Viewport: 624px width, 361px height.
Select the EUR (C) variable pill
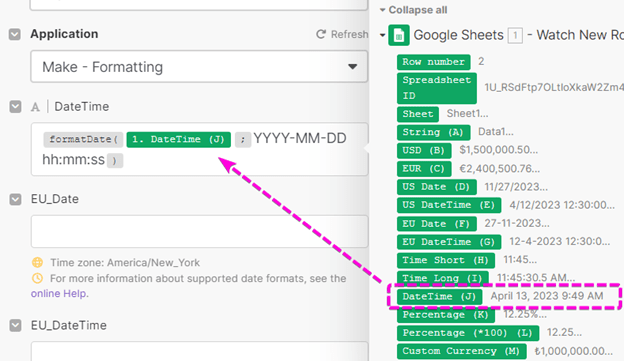(x=424, y=169)
